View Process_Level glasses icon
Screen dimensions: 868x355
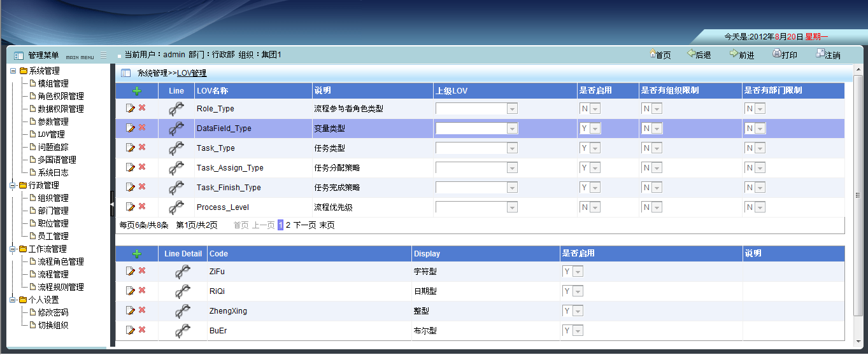click(176, 207)
